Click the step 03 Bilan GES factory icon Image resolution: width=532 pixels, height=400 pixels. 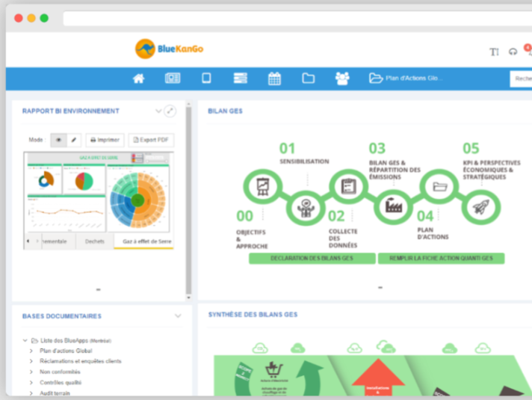point(394,207)
